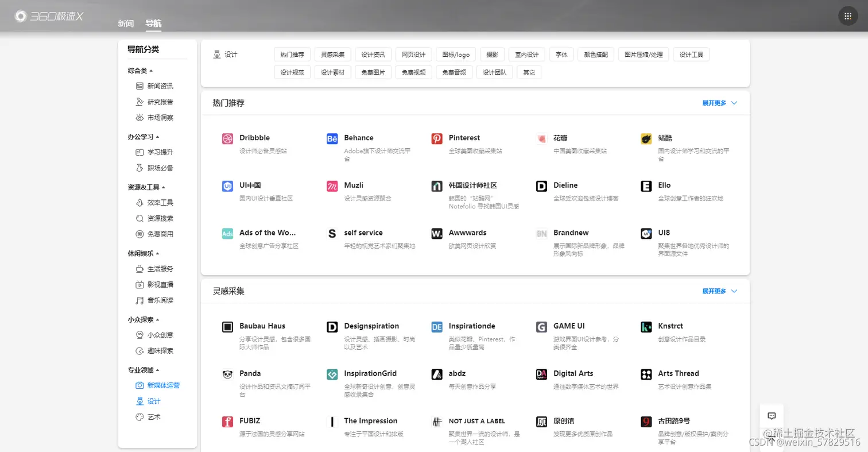Open the apps grid icon in header
Viewport: 868px width, 452px height.
[848, 16]
